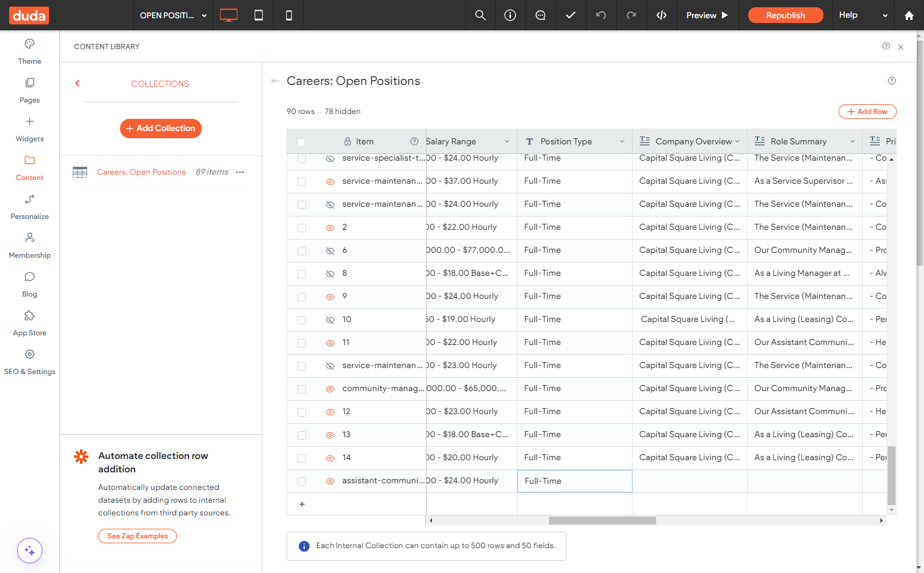Open options menu for Careers: Open Positions collection
The image size is (924, 573).
240,172
